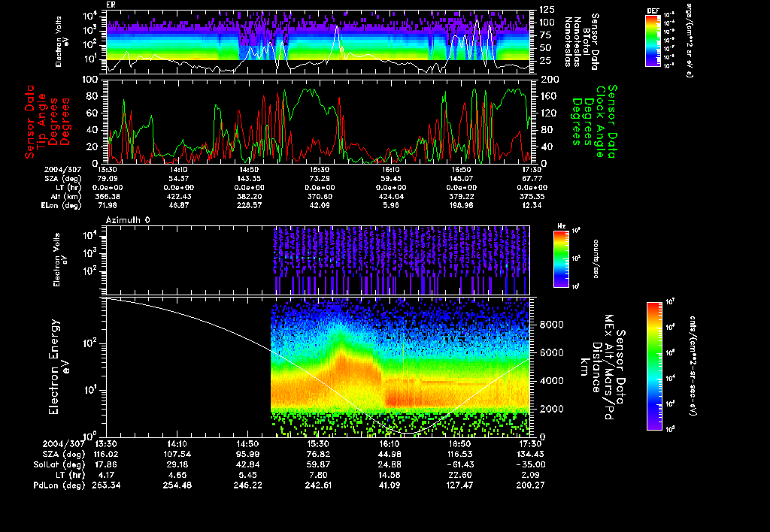The image size is (770, 532).
Task: Select the 'ER' panel title
Action: pos(111,5)
